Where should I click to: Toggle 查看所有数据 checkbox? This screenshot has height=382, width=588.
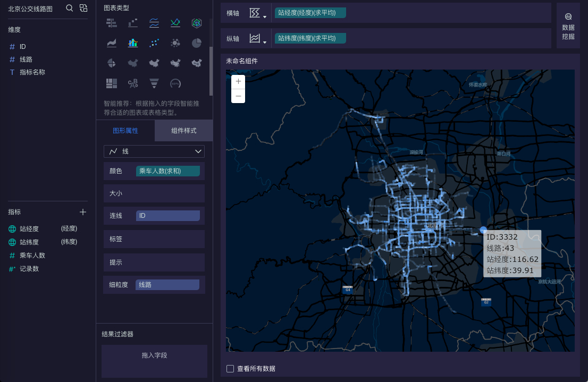(x=230, y=369)
